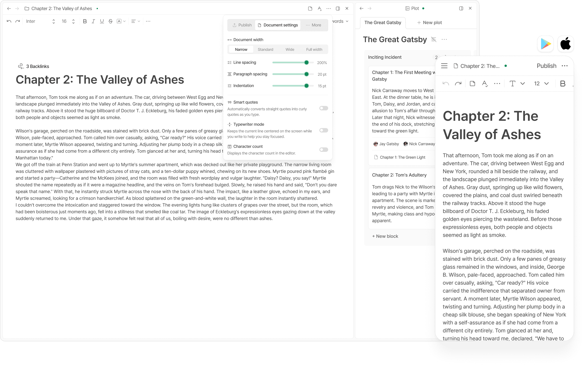Switch to the Publish tab in popup
The width and height of the screenshot is (588, 369).
(x=242, y=25)
